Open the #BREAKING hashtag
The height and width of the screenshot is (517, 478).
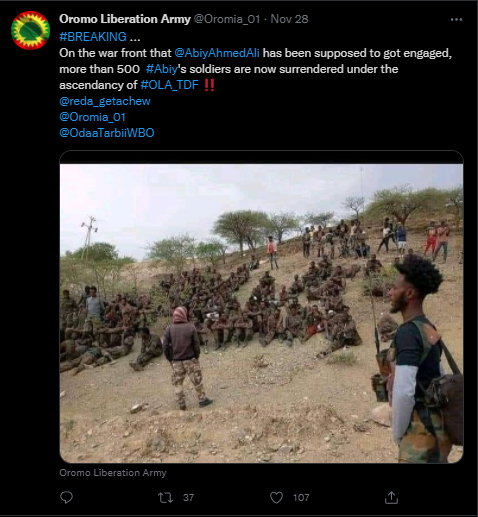point(93,37)
